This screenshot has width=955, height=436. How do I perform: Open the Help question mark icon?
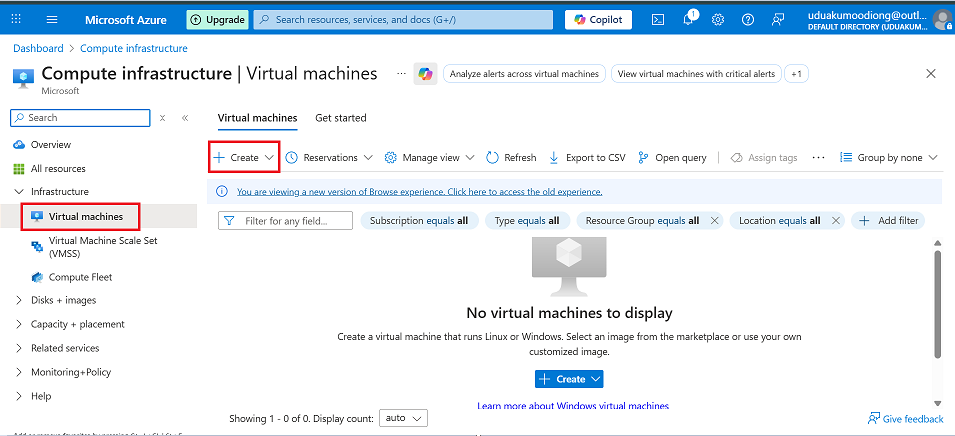coord(748,19)
